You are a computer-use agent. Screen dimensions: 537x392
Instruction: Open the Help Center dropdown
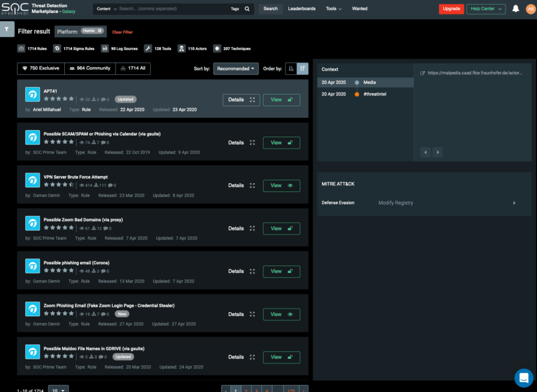(486, 9)
